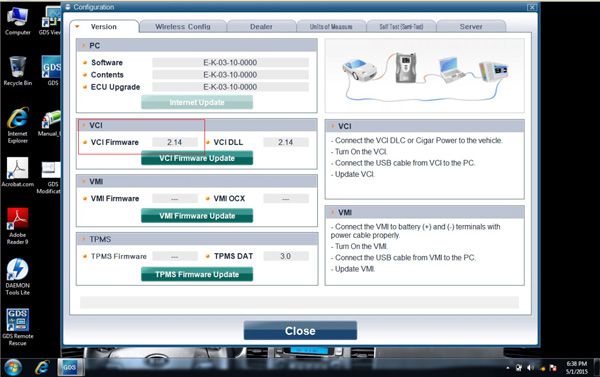Switch to the Wireless Config tab
600x377 pixels.
[183, 27]
